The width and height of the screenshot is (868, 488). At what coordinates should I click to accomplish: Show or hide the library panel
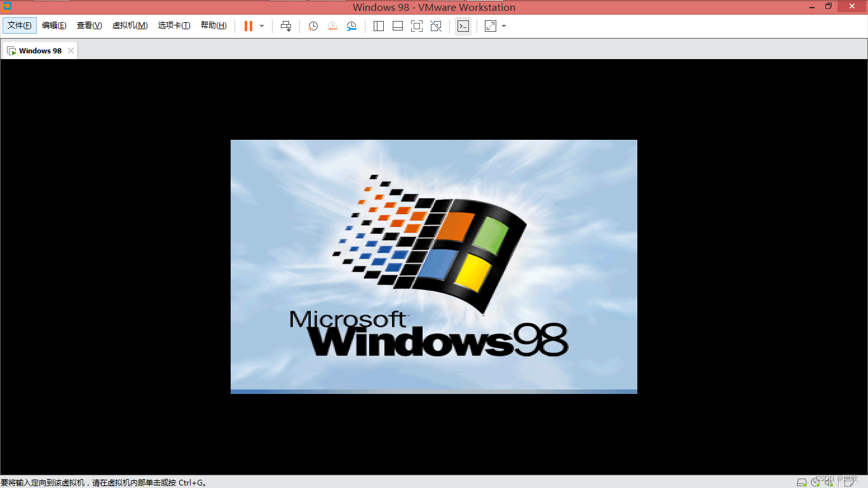(378, 26)
